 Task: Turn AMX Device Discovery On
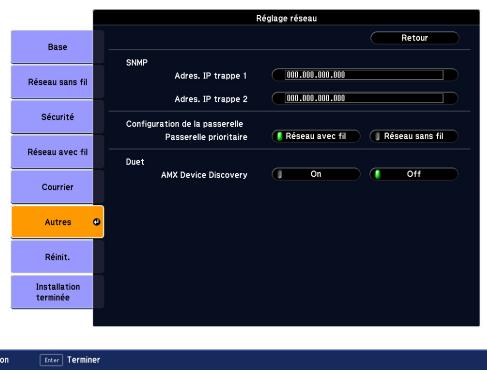pos(316,174)
